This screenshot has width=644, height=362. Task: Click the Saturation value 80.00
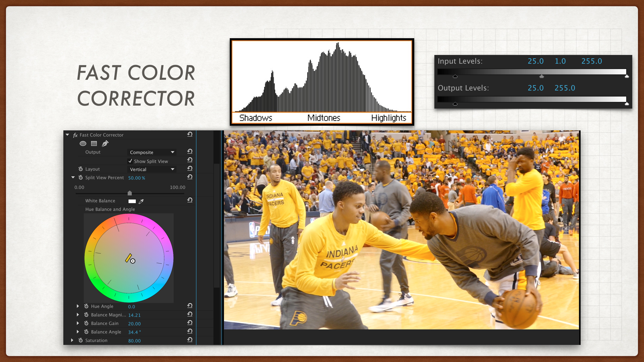(x=134, y=341)
